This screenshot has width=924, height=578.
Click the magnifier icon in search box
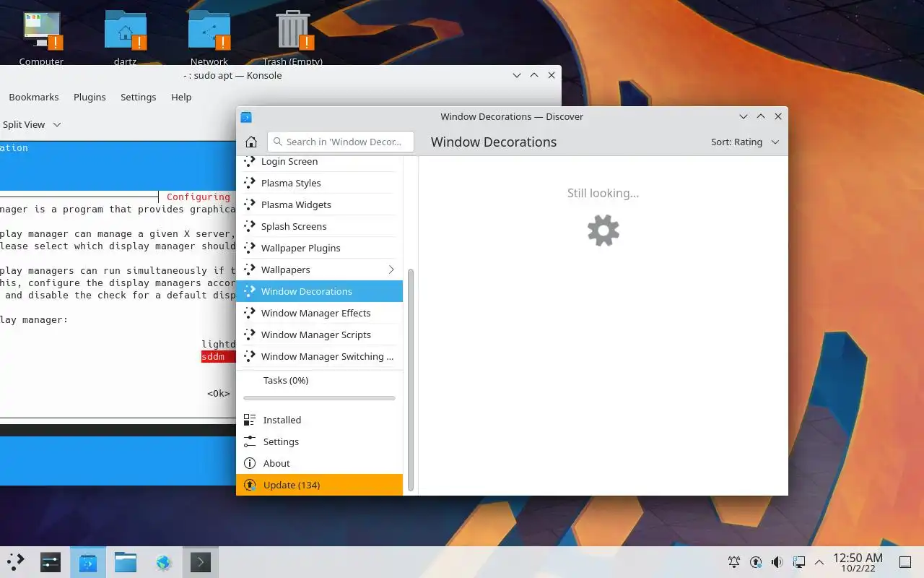[277, 142]
